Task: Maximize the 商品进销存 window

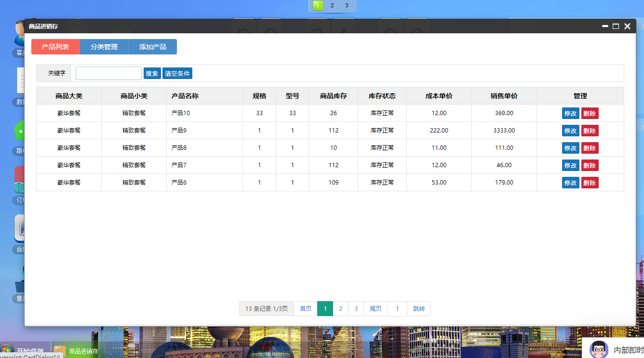Action: point(616,27)
